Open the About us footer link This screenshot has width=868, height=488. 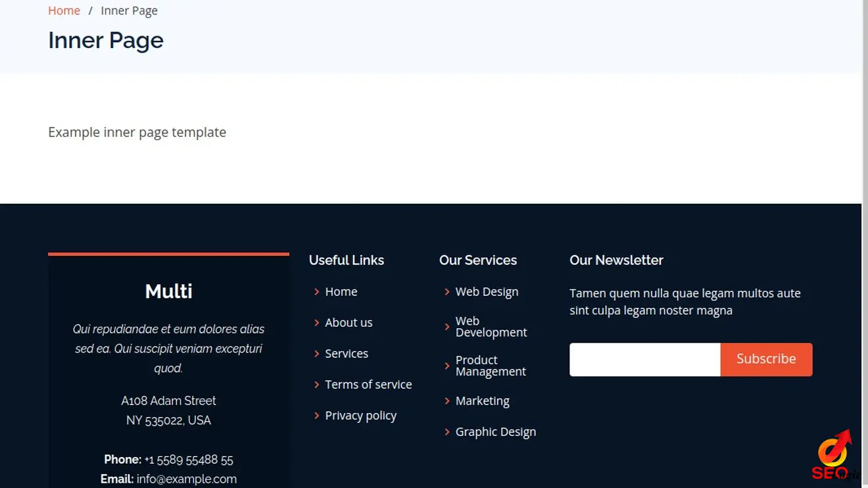pyautogui.click(x=349, y=323)
